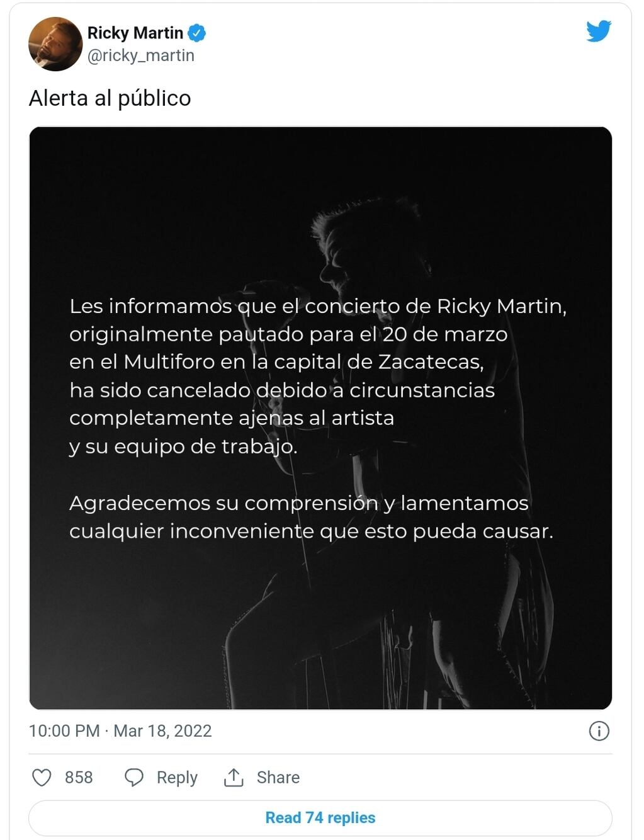
Task: Click the 'Agradecemos su comprensión' paragraph in image
Action: (x=311, y=517)
